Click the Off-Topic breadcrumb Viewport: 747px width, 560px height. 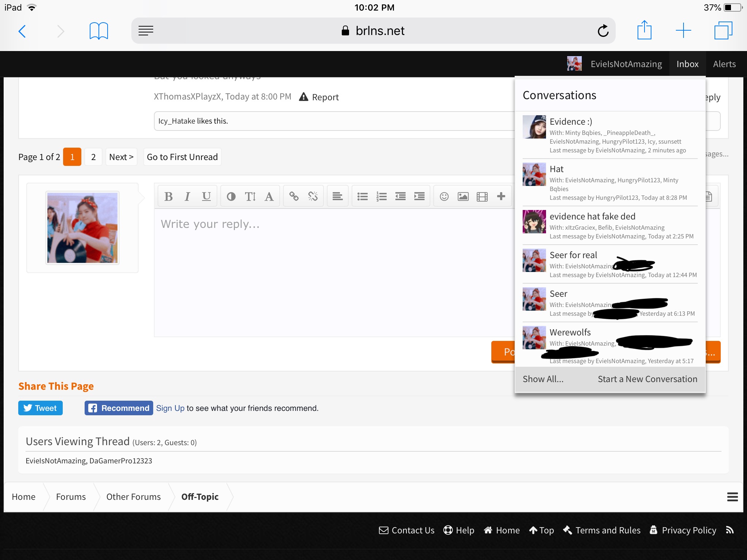point(200,497)
